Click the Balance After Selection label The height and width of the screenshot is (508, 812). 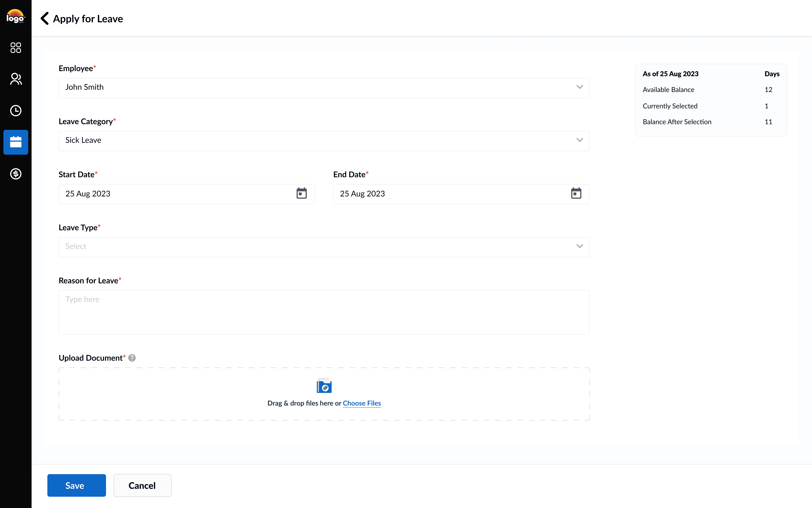677,122
